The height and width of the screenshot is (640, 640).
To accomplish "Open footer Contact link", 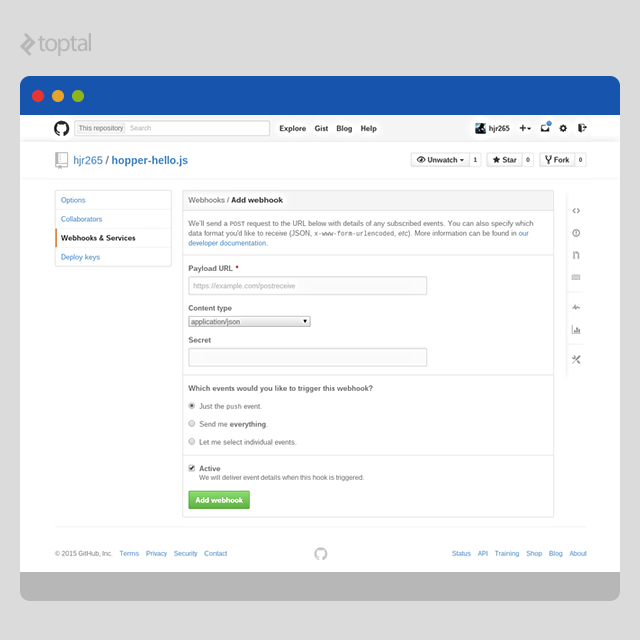I will 216,553.
